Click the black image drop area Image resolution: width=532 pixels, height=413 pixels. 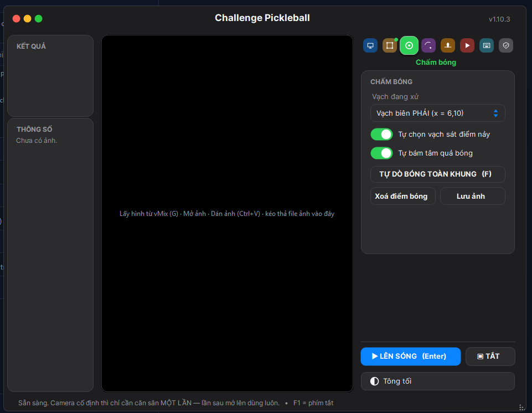pyautogui.click(x=228, y=214)
